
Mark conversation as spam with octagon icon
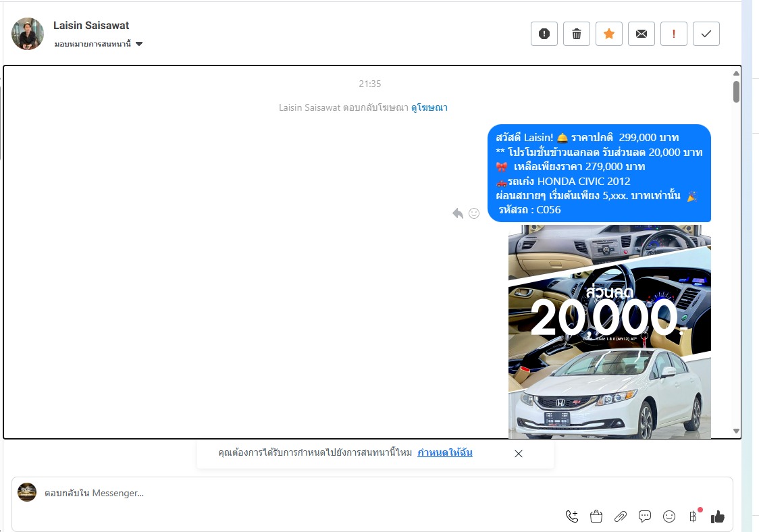(x=544, y=34)
